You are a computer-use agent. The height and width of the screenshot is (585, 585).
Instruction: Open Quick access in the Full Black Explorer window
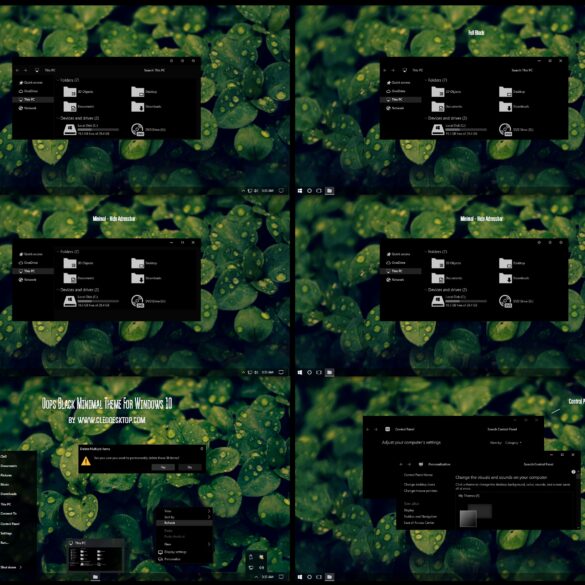coord(398,82)
